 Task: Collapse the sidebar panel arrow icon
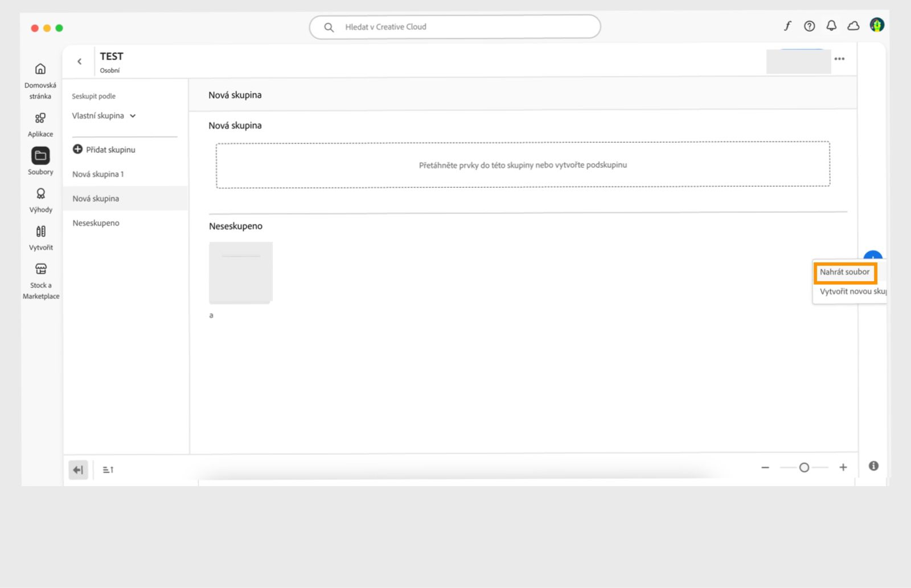pos(79,470)
